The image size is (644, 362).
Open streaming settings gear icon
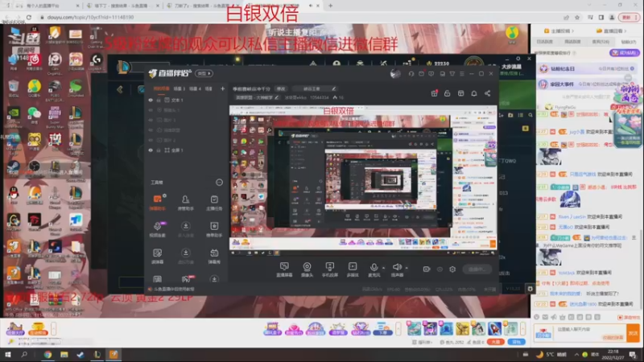point(452,269)
